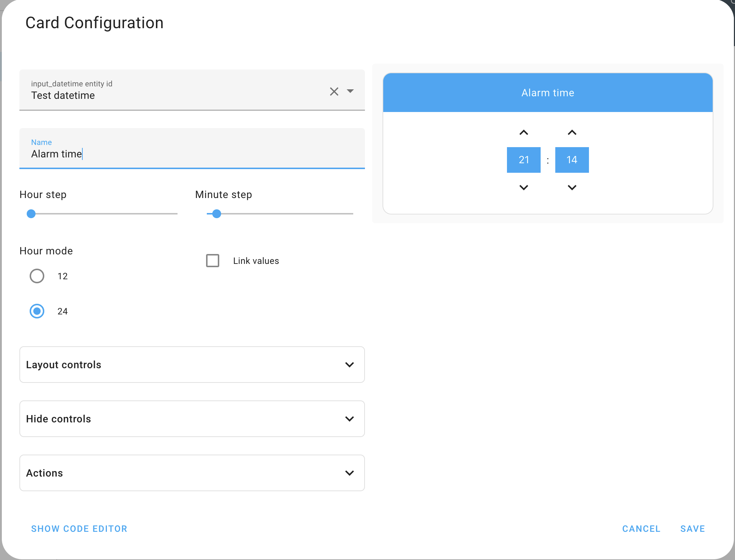Save the card configuration
Screen dimensions: 735x560
point(692,529)
